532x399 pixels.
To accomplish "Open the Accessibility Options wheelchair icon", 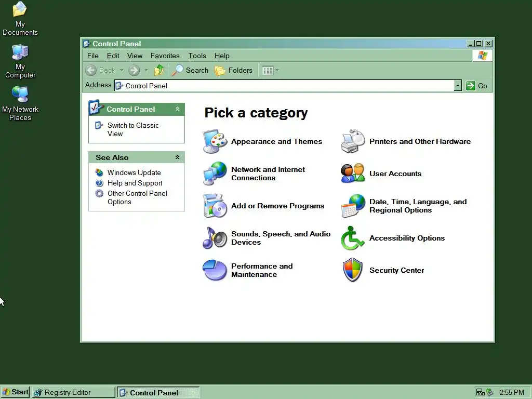I will (x=353, y=238).
